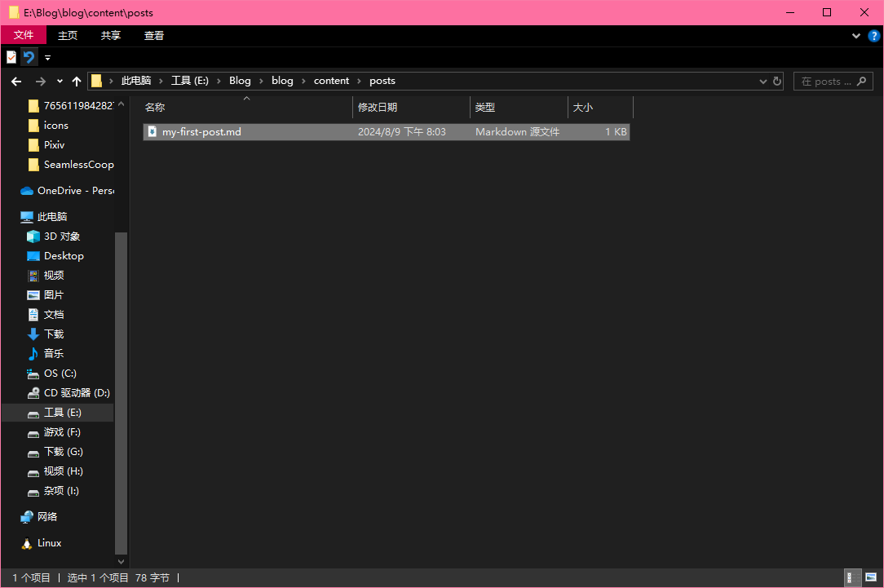Open the Help question mark icon
The image size is (884, 588).
pos(873,36)
